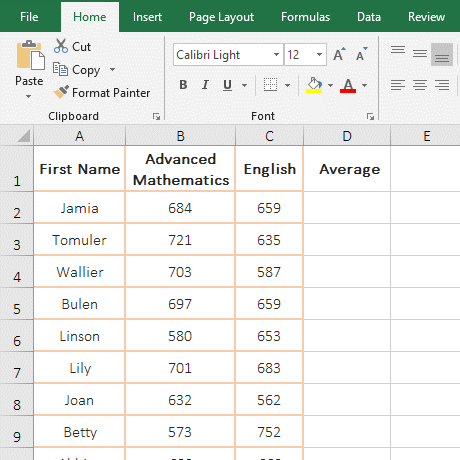Viewport: 460px width, 460px height.
Task: Select the Middle Align icon
Action: pyautogui.click(x=420, y=54)
